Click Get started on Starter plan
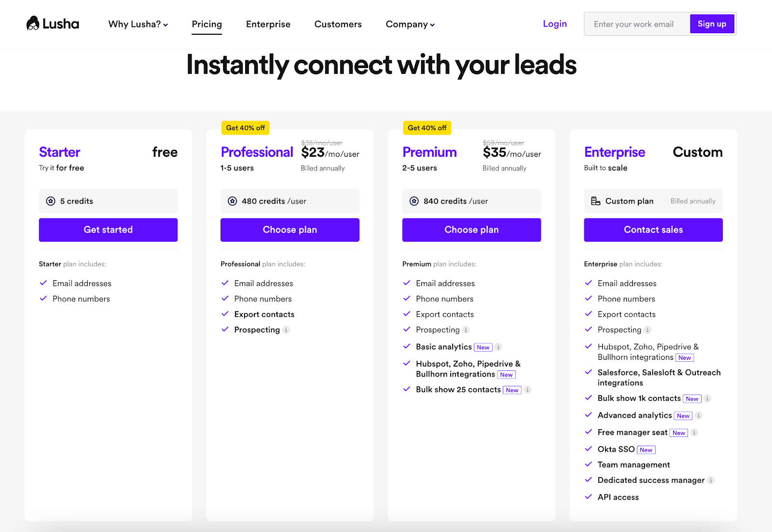Image resolution: width=772 pixels, height=532 pixels. 108,230
